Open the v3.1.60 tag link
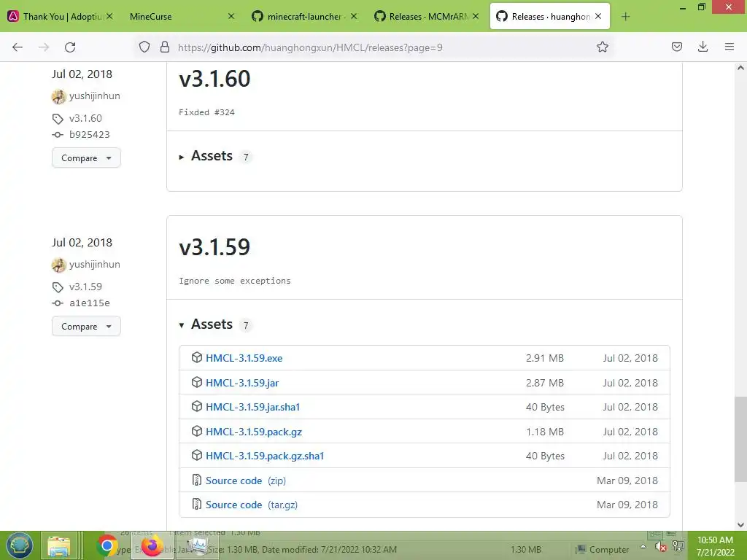The height and width of the screenshot is (560, 747). click(85, 118)
